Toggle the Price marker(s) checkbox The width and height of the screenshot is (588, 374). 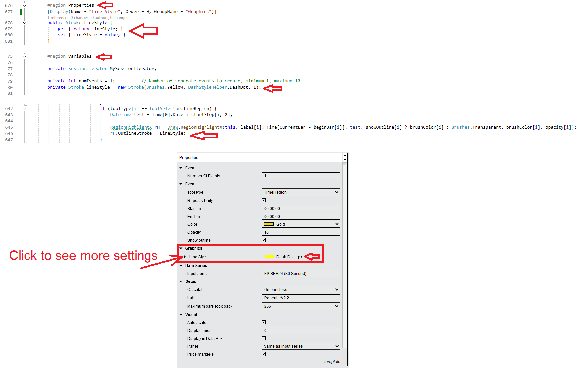click(x=264, y=354)
